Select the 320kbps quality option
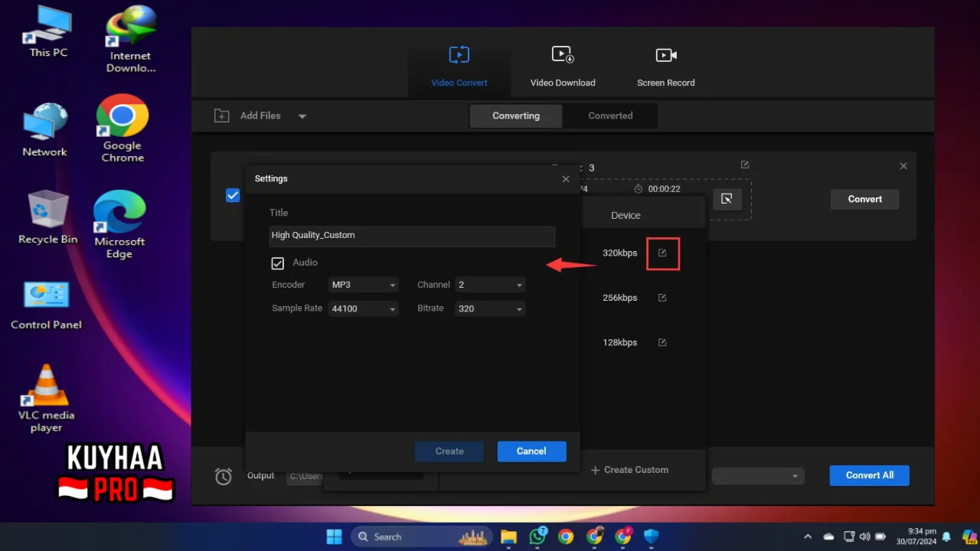Image resolution: width=980 pixels, height=551 pixels. click(619, 253)
